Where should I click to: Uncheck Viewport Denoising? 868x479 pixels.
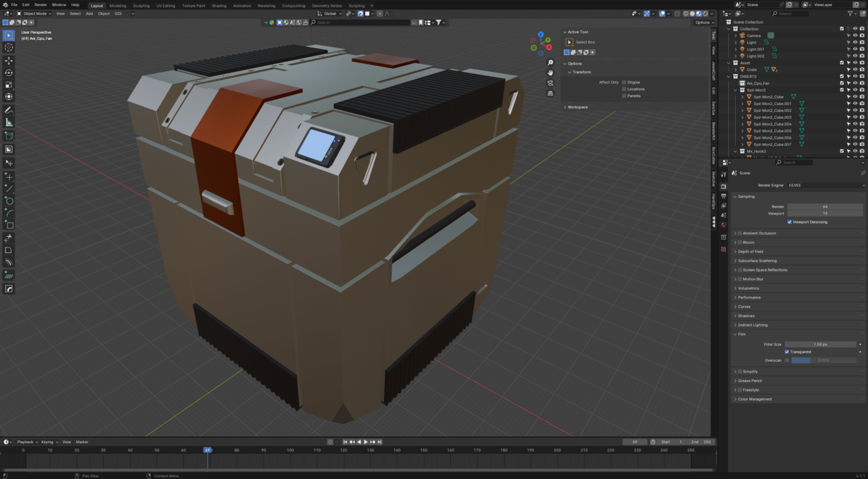coord(789,222)
